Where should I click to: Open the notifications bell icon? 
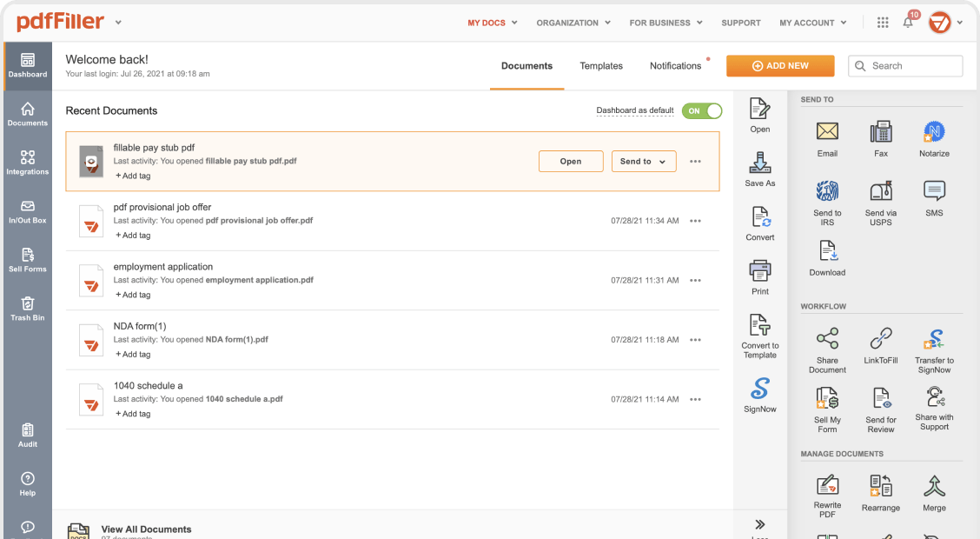click(x=908, y=23)
